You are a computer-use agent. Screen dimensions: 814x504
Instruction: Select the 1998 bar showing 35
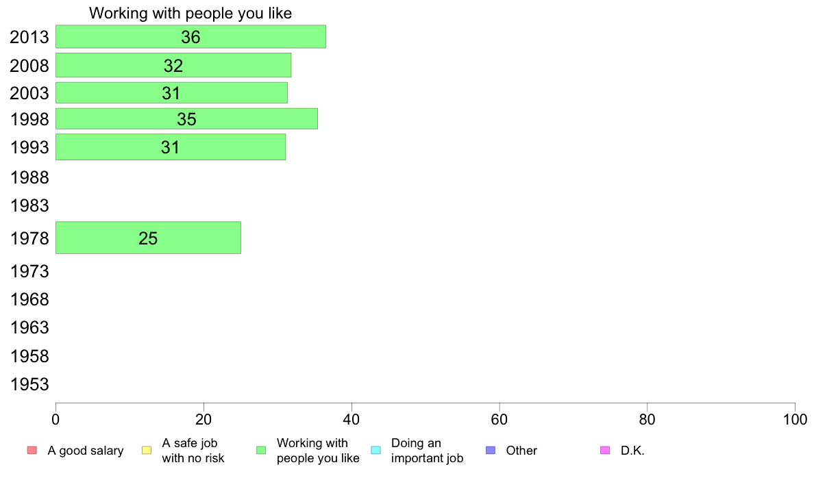pyautogui.click(x=186, y=119)
